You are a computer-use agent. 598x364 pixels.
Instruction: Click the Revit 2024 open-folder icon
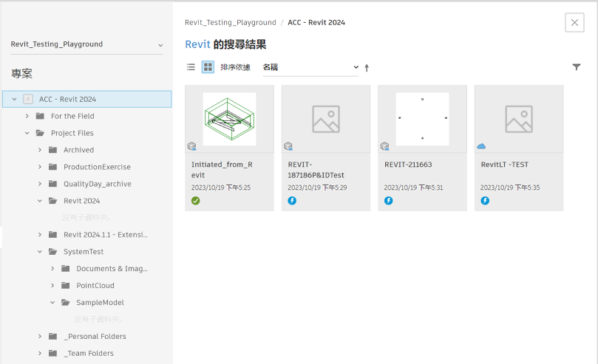click(52, 201)
